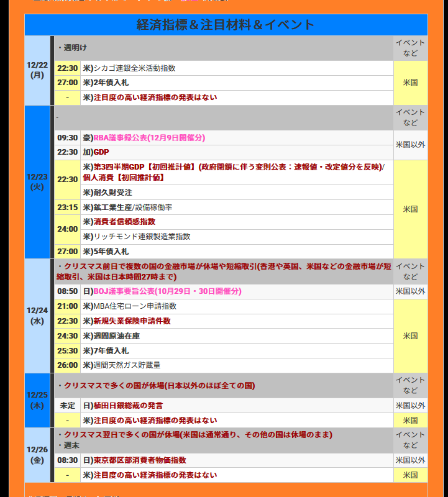Click the 26:00 time cell
Screen dimensions: 448x497
point(68,365)
